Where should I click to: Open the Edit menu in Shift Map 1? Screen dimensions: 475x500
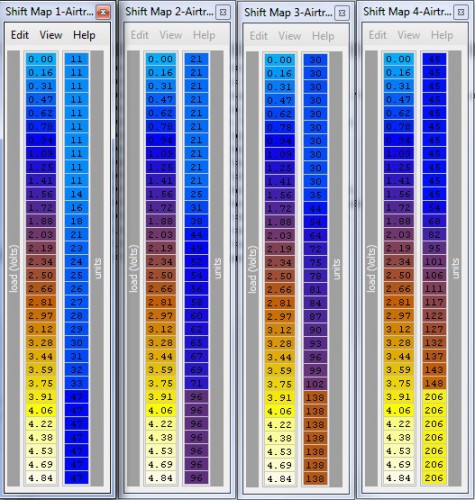[x=20, y=35]
